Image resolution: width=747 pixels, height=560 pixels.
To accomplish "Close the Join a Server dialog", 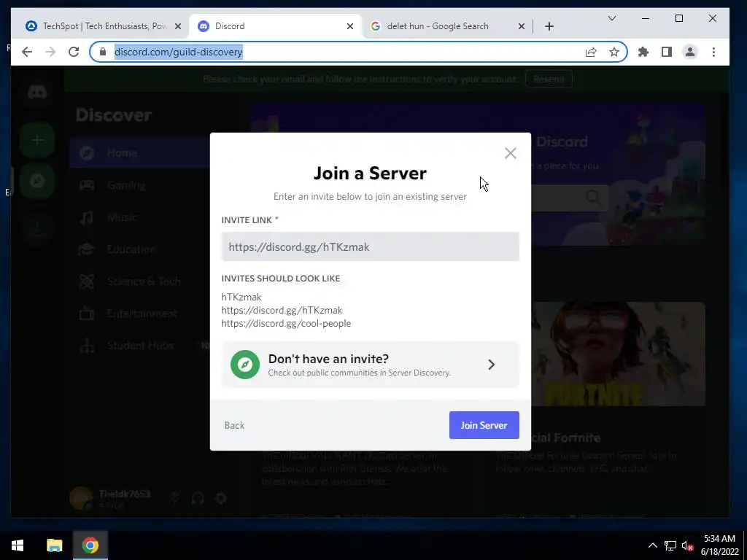I will point(510,153).
